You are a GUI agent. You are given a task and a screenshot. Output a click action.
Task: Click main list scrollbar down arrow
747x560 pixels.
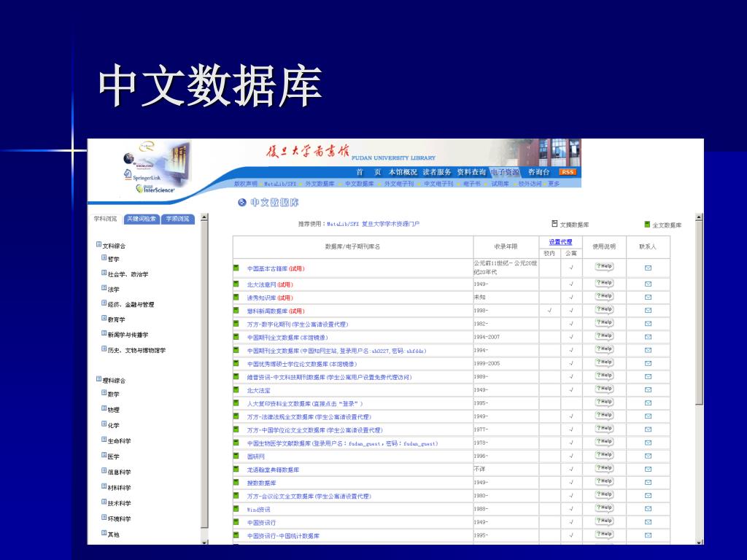699,542
